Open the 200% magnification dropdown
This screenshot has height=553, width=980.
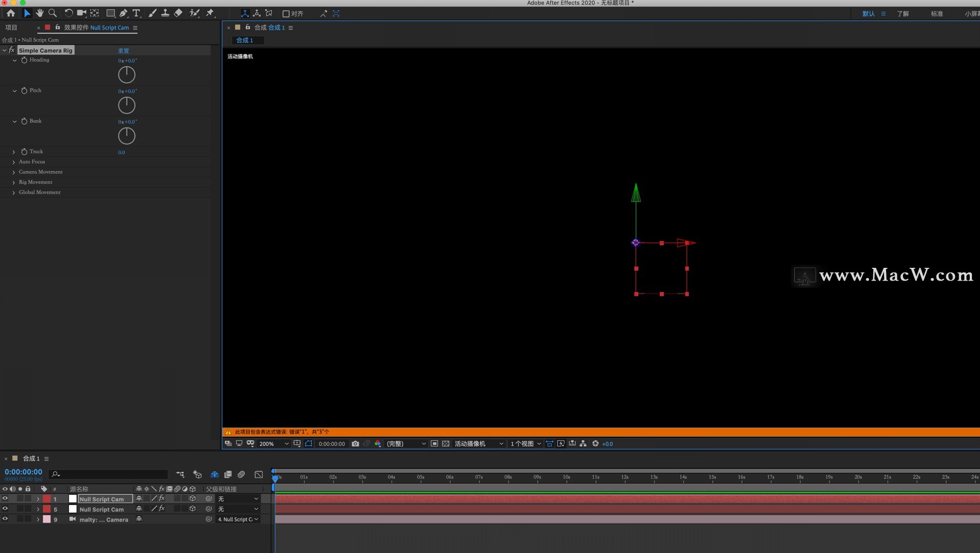(274, 444)
